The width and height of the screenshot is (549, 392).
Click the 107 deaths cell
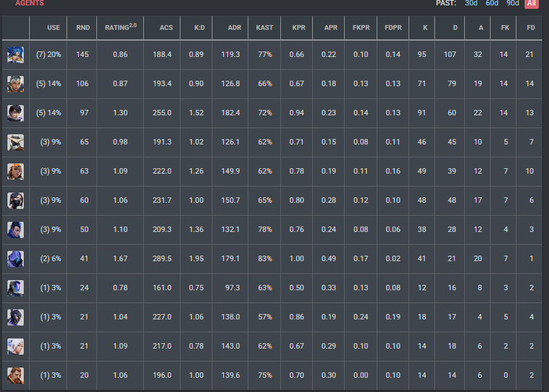(450, 54)
